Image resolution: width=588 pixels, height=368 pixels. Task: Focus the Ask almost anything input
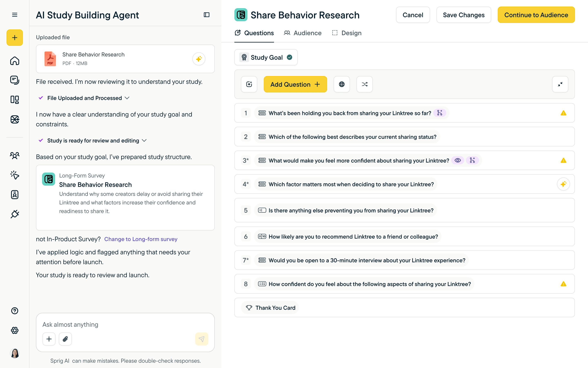pyautogui.click(x=125, y=324)
